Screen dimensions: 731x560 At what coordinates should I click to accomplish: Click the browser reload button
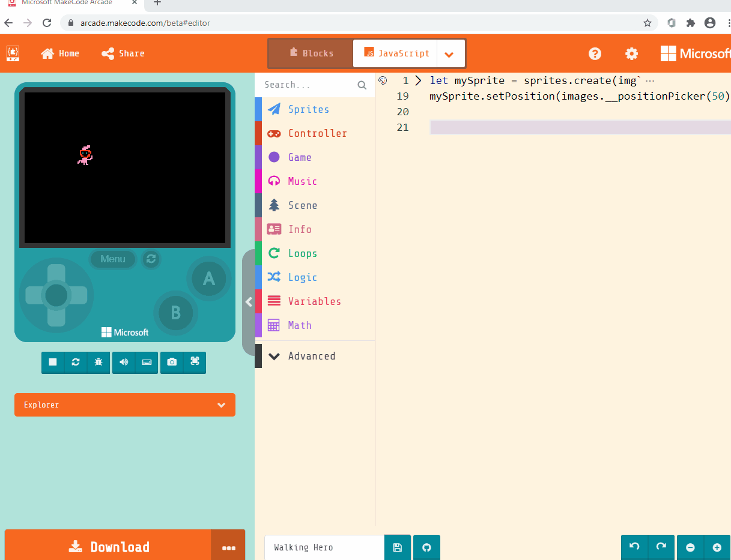[47, 23]
